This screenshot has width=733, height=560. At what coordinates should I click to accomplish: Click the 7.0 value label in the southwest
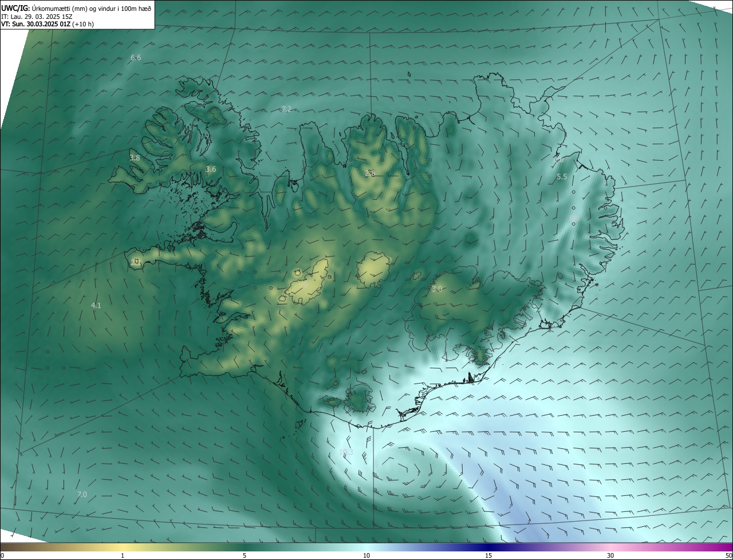[82, 494]
